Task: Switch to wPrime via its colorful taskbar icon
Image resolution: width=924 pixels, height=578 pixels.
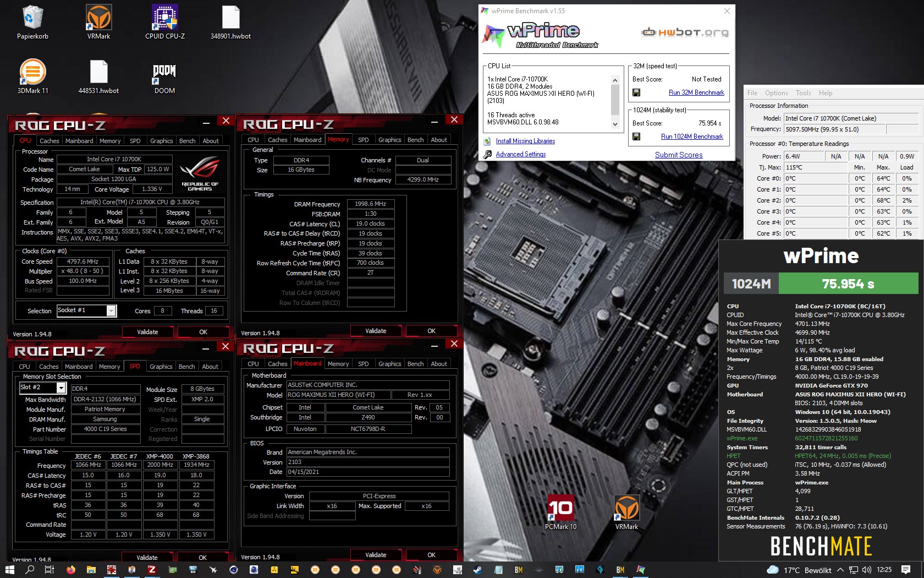Action: (641, 570)
